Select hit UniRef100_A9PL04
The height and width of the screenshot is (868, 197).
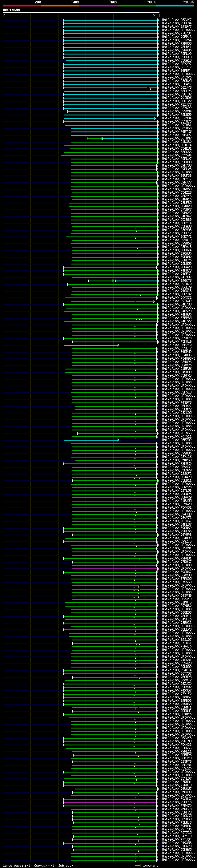[176, 23]
